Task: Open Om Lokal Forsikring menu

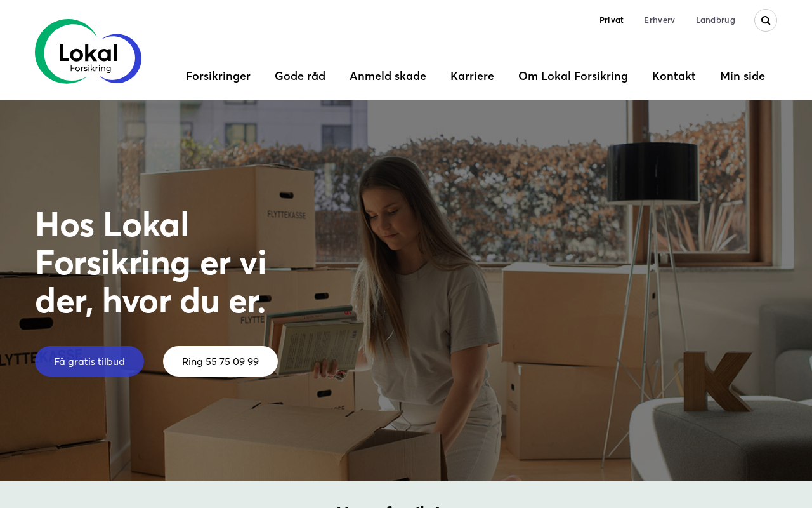Action: coord(573,76)
